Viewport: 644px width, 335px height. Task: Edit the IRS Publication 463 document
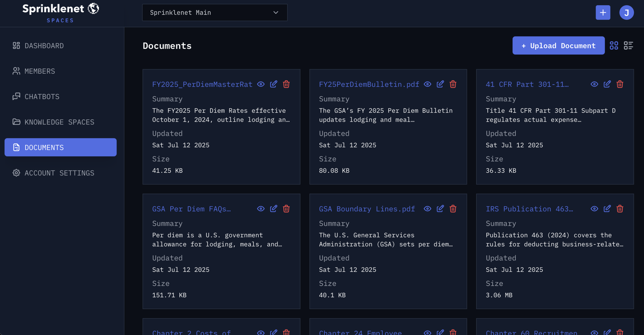pos(607,209)
